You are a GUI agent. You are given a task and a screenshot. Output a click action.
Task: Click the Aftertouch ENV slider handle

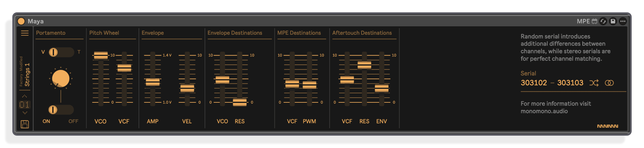click(x=382, y=88)
